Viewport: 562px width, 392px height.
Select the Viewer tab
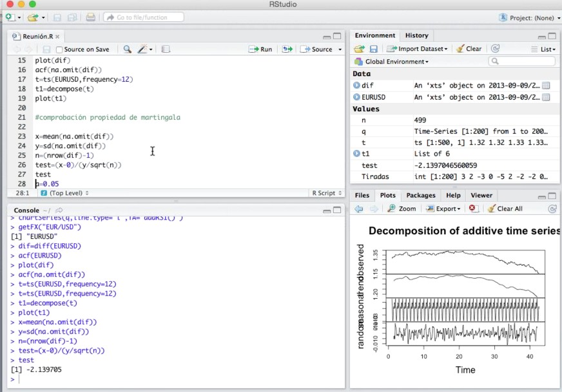[481, 196]
